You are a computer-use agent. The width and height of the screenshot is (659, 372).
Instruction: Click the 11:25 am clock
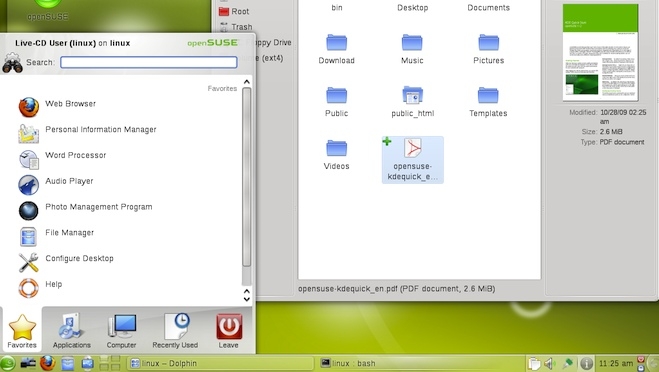(616, 364)
